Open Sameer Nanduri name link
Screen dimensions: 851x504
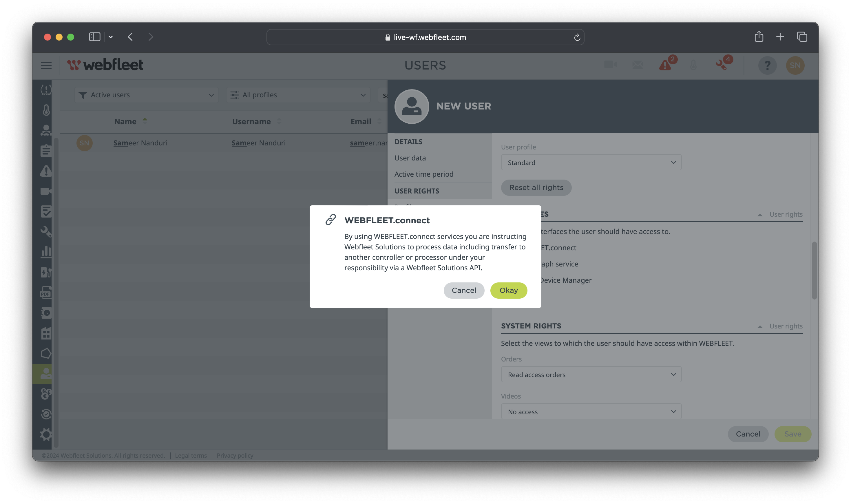tap(140, 143)
